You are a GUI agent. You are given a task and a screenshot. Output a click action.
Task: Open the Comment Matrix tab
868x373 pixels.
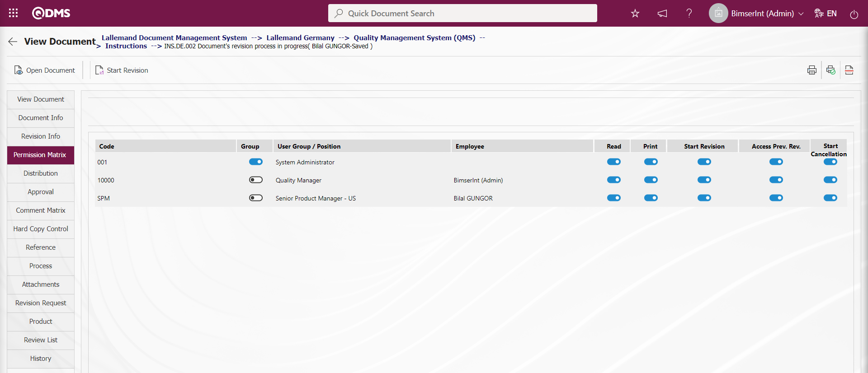point(41,210)
